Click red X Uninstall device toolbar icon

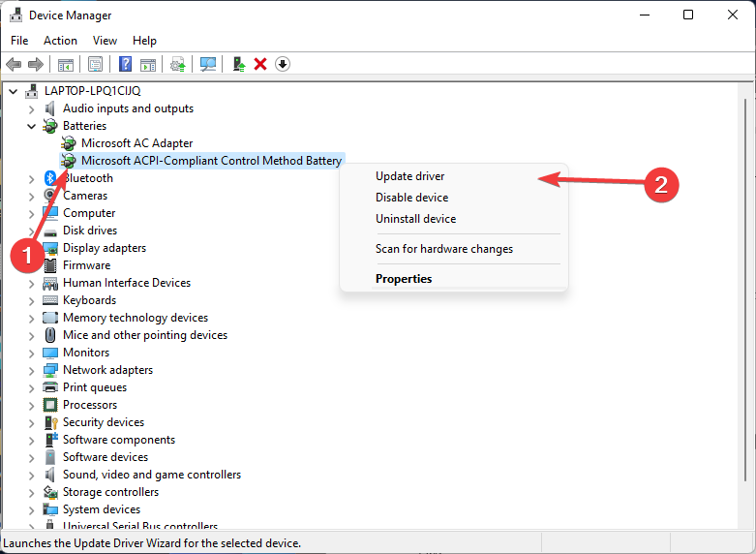[260, 64]
